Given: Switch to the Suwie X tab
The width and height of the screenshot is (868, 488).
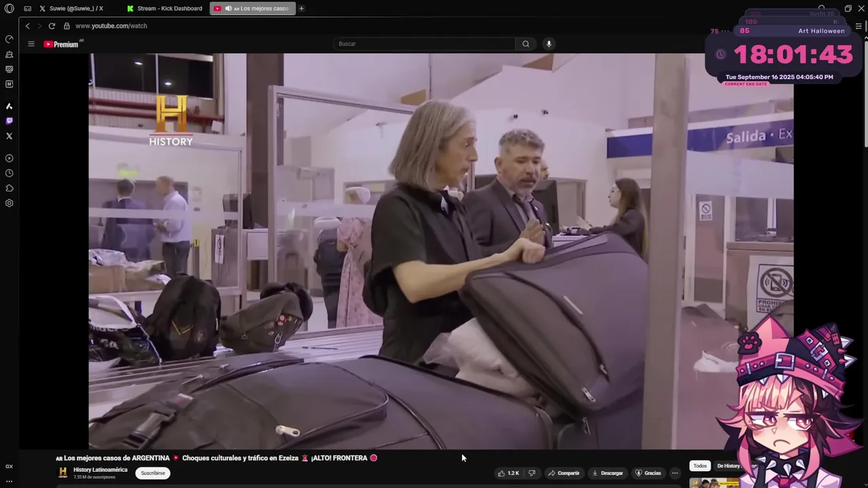Looking at the screenshot, I should tap(76, 9).
